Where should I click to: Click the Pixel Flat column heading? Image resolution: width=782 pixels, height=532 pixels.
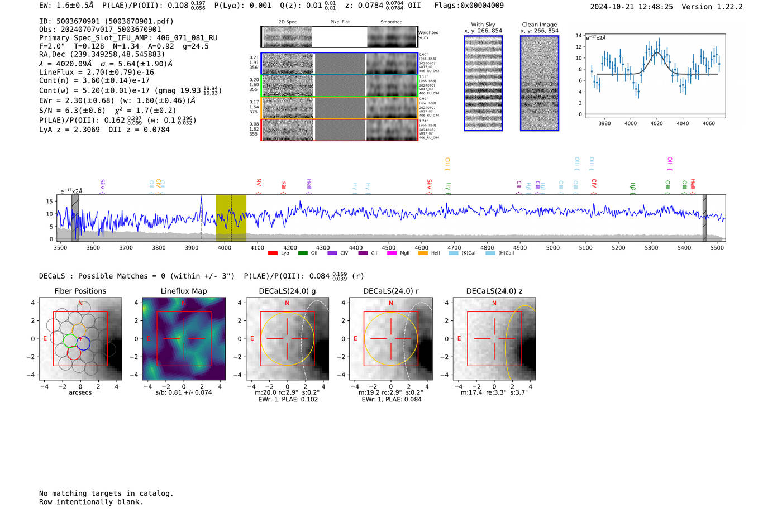pos(340,22)
